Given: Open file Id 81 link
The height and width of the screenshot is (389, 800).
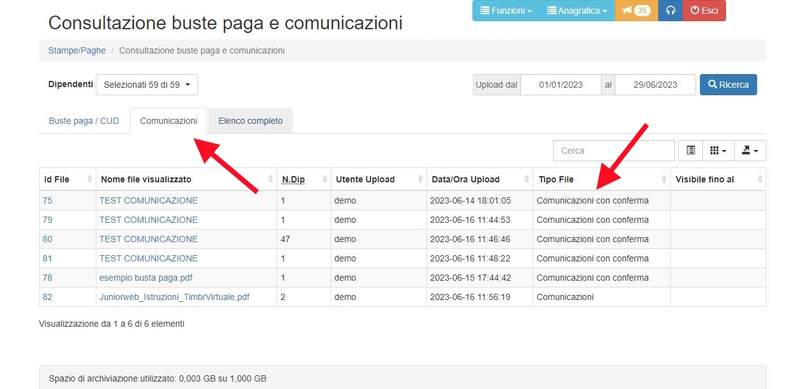Looking at the screenshot, I should tap(47, 258).
